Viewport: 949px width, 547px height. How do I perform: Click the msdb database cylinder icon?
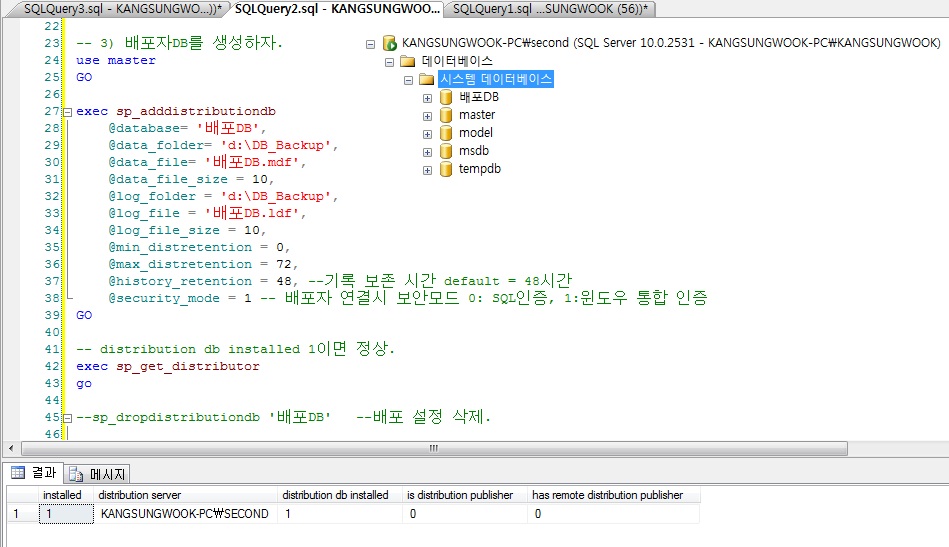click(x=446, y=151)
